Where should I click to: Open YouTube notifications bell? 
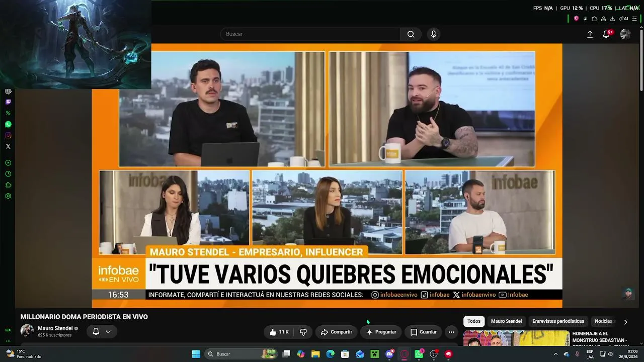point(607,34)
